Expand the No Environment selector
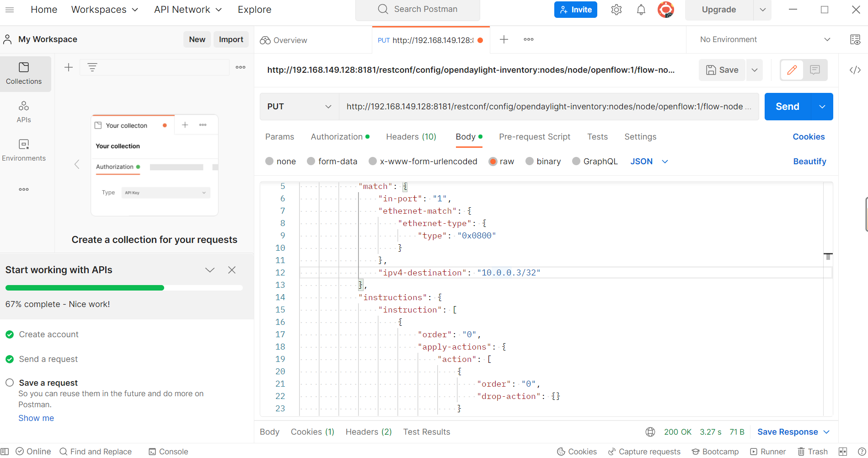This screenshot has height=458, width=868. 765,40
